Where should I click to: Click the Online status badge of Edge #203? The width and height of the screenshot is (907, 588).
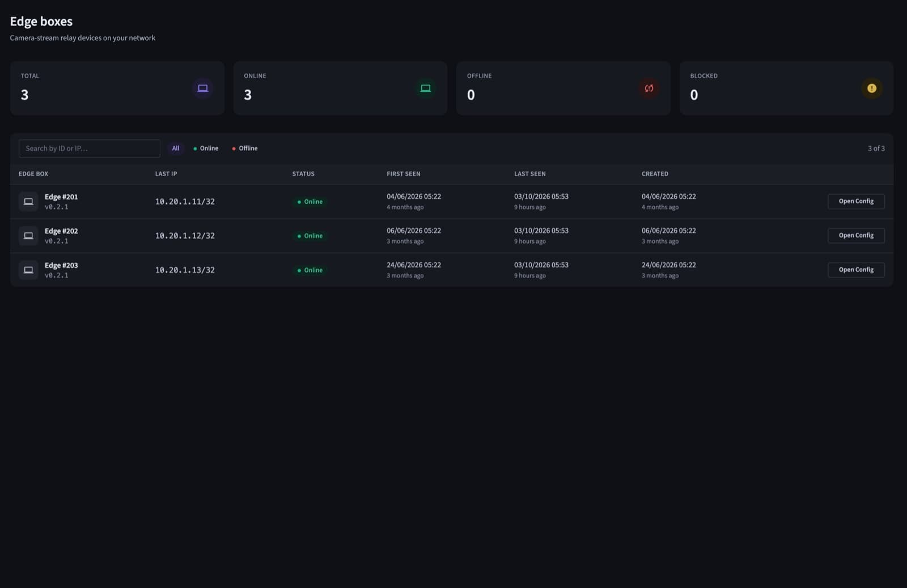tap(310, 270)
